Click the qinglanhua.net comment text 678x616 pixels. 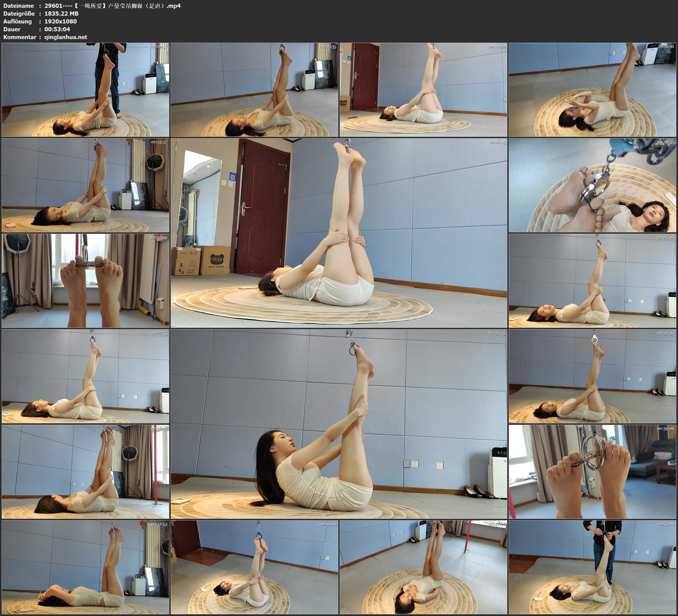point(66,37)
